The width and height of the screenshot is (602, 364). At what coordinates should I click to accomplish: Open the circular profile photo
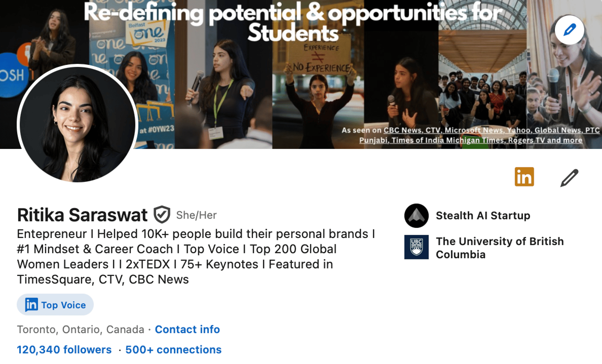(78, 123)
